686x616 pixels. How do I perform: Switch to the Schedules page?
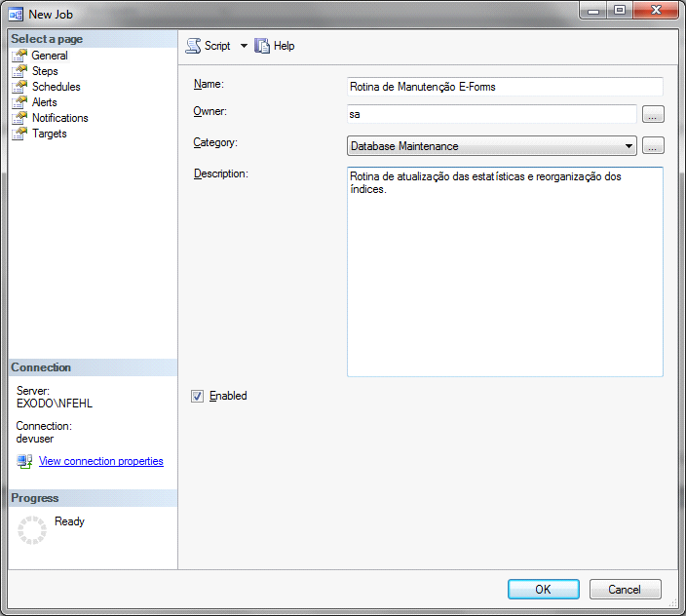tap(56, 87)
